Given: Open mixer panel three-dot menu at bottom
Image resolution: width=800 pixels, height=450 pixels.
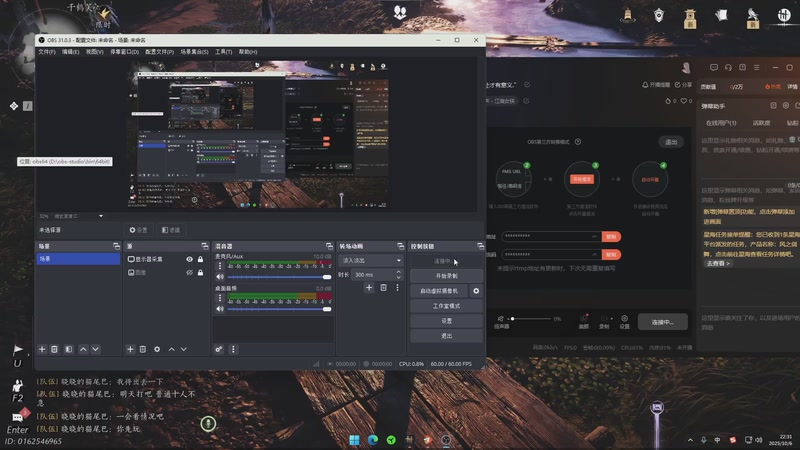Looking at the screenshot, I should 233,349.
